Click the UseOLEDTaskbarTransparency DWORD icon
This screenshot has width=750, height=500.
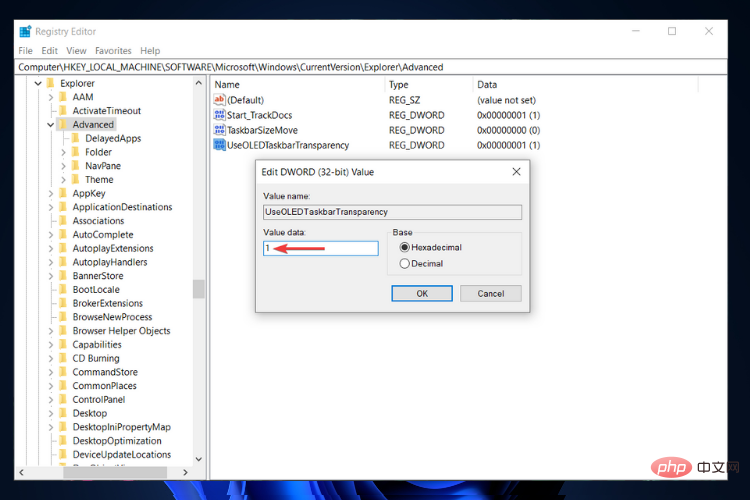click(219, 145)
